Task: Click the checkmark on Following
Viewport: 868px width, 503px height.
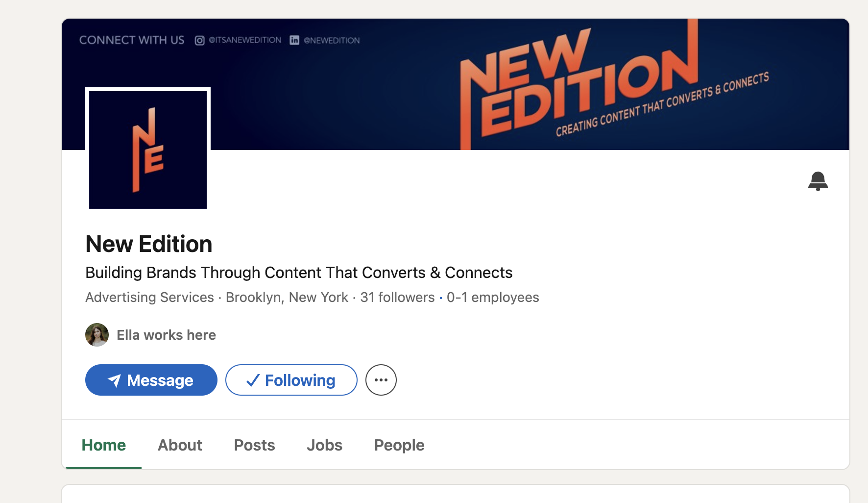Action: pos(253,380)
